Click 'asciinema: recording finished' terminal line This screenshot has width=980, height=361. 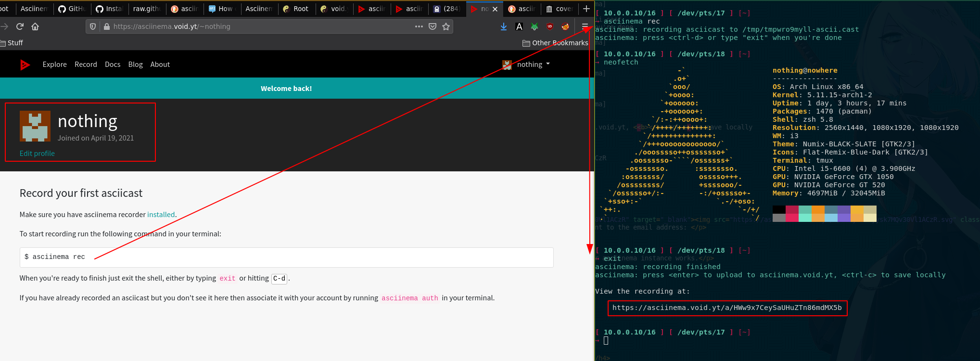(x=658, y=267)
